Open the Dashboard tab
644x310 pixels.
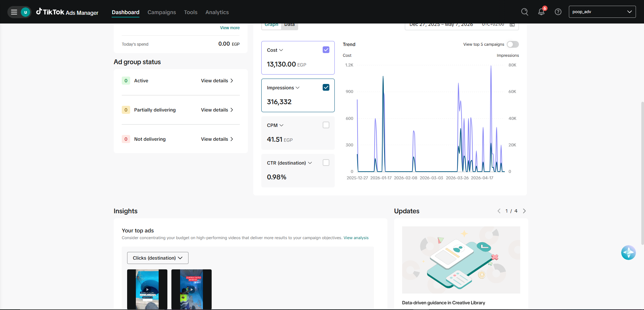(125, 12)
